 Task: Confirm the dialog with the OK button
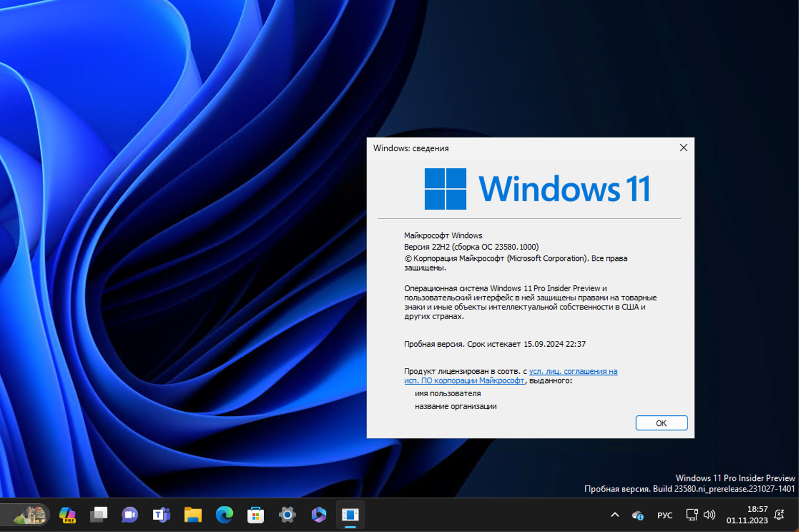(x=662, y=423)
